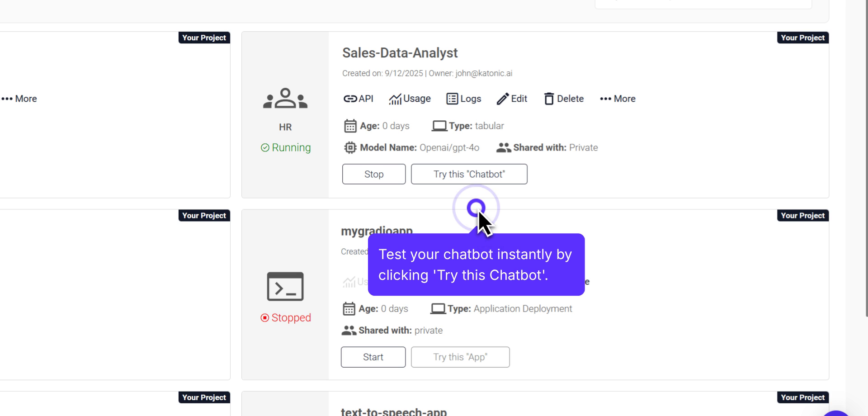Stop the Sales-Data-Analyst chatbot
The height and width of the screenshot is (416, 868).
(x=373, y=174)
